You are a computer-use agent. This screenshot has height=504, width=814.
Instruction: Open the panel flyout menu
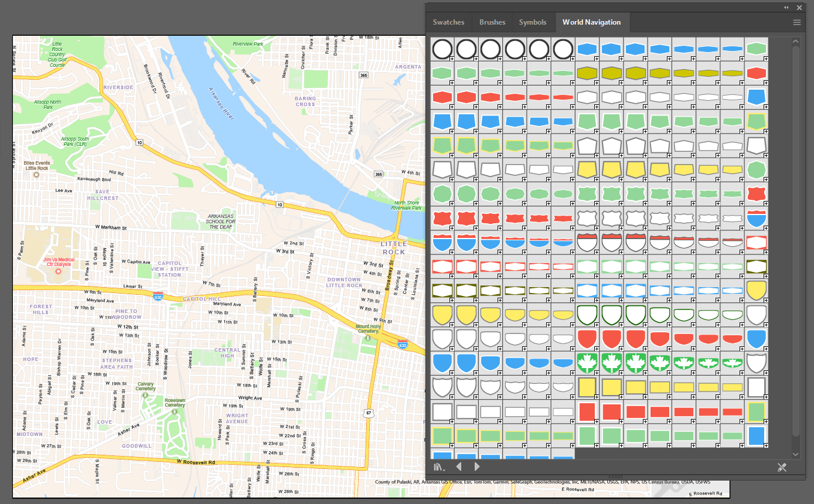[796, 22]
